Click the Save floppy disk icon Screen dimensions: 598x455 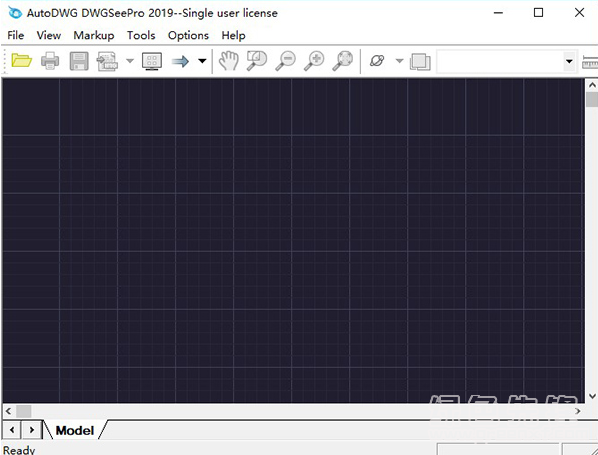(x=79, y=61)
